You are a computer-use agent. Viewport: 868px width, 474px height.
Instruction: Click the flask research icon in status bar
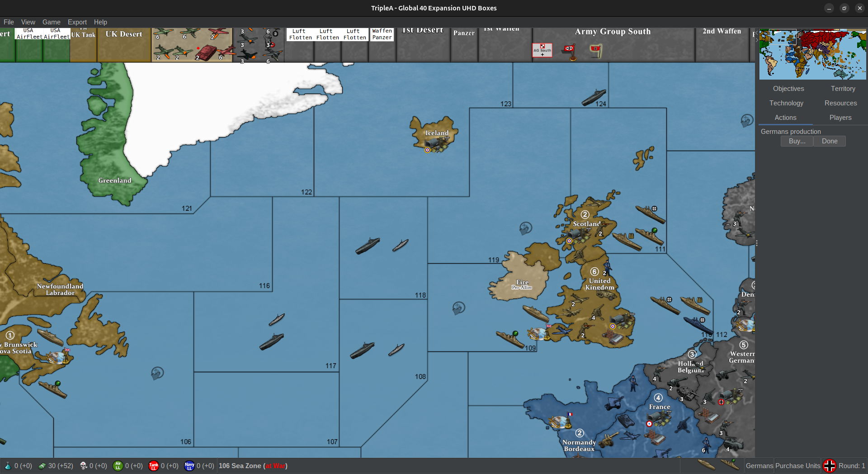8,466
